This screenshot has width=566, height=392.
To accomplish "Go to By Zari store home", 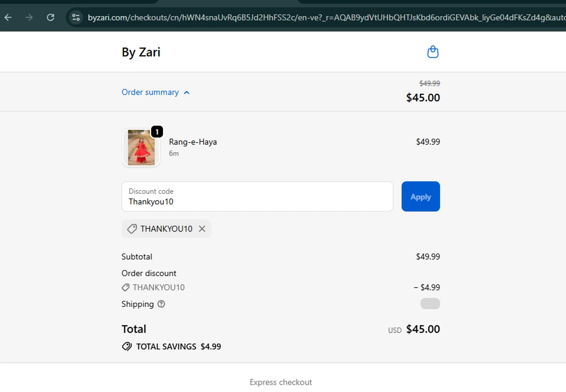I will tap(141, 52).
